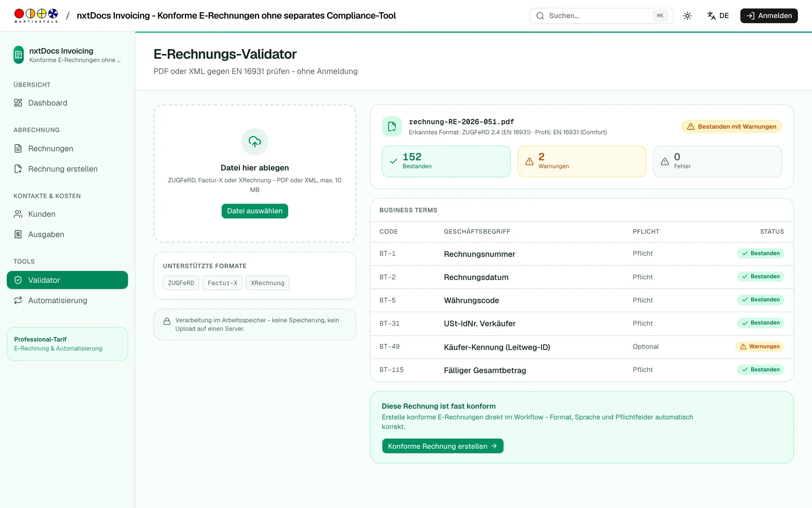The width and height of the screenshot is (812, 508).
Task: Click the GESCHÄFTSBEGRIFF column header
Action: point(477,232)
